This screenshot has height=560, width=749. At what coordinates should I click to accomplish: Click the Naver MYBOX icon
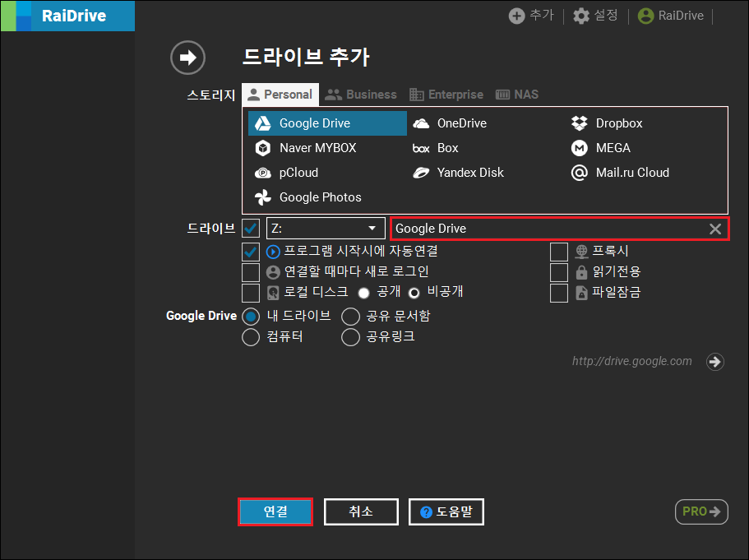(x=263, y=148)
